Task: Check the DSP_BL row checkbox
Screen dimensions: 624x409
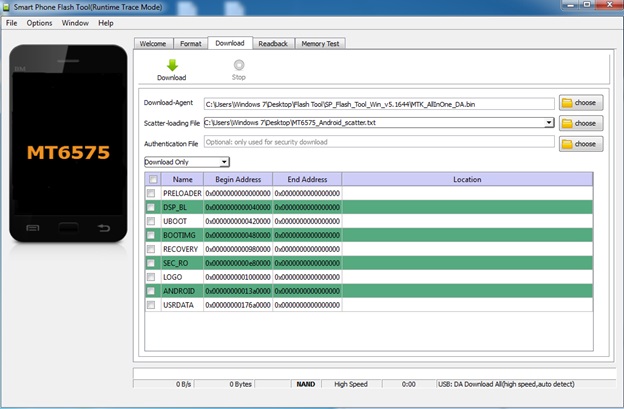Action: click(151, 207)
